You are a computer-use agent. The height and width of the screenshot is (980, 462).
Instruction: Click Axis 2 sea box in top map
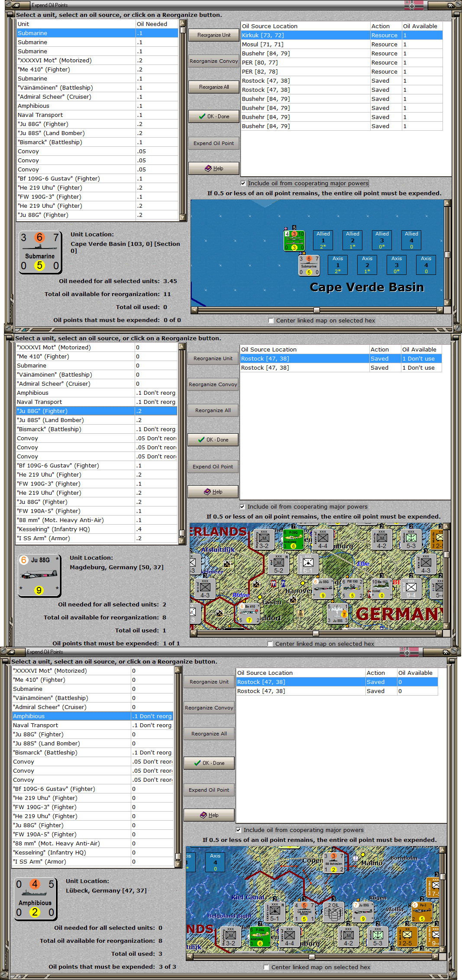(367, 265)
